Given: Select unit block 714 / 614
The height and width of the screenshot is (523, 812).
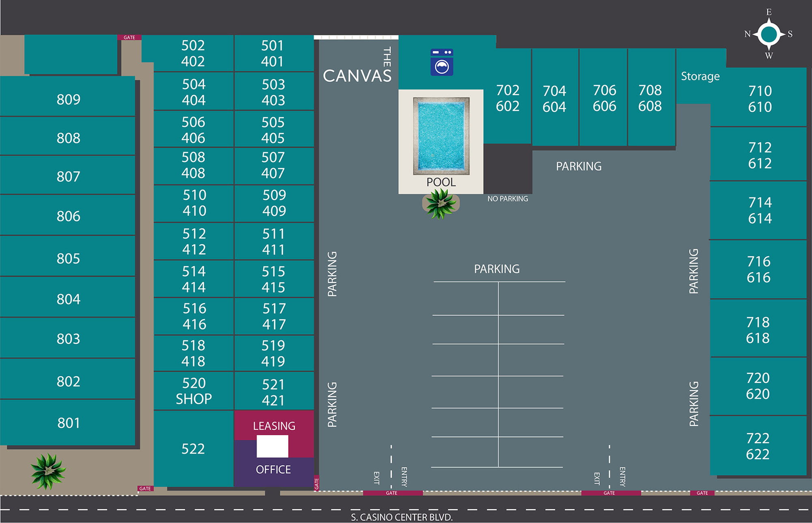Looking at the screenshot, I should pos(758,210).
